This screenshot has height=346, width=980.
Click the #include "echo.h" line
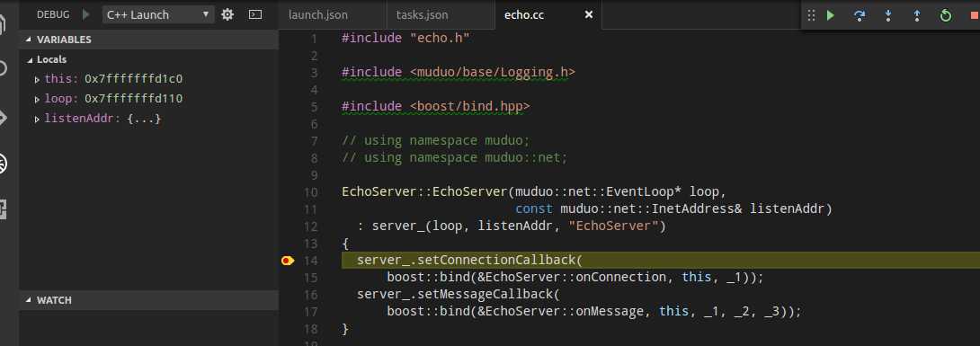tap(405, 38)
